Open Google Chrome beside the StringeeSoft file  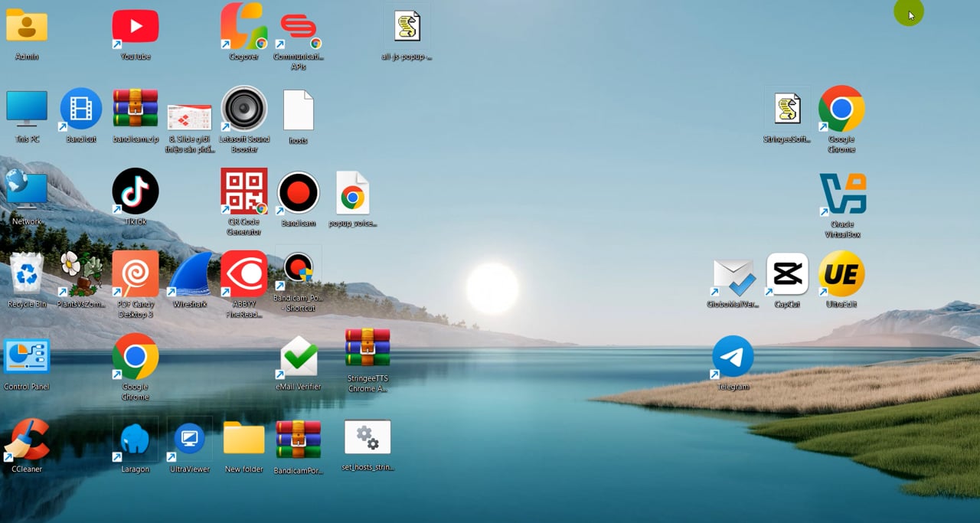point(841,109)
